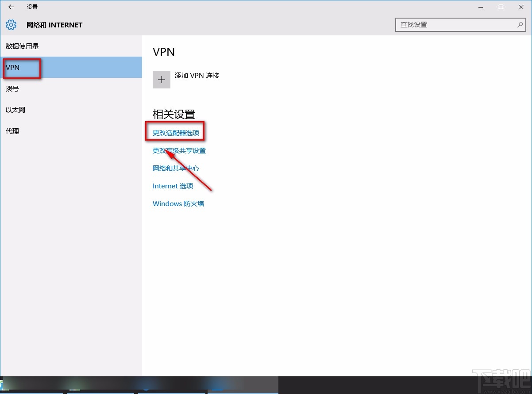Open Windows 防火墙 settings
Screen dimensions: 532x394
178,203
